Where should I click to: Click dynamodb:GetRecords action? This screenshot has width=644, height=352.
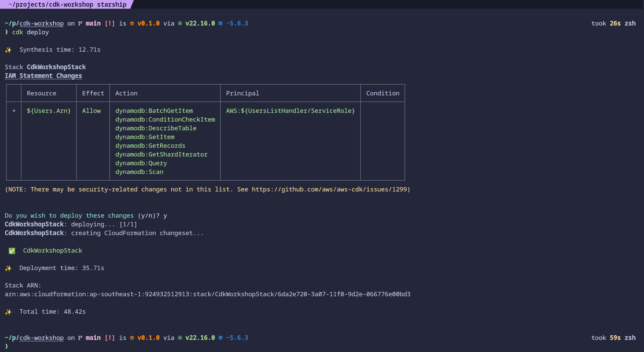pyautogui.click(x=150, y=146)
